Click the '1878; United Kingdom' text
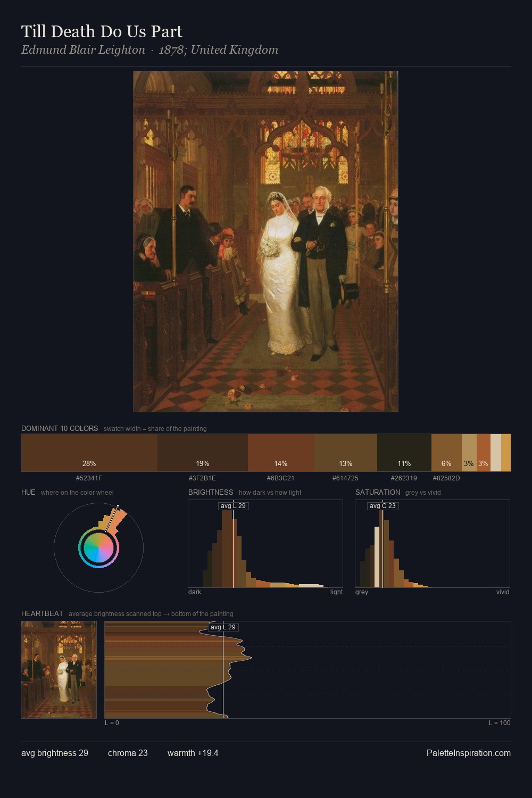The width and height of the screenshot is (532, 798). click(219, 50)
